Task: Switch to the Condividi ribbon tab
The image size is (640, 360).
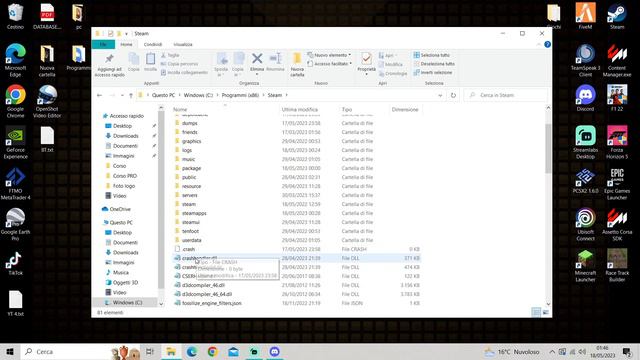Action: [x=153, y=44]
